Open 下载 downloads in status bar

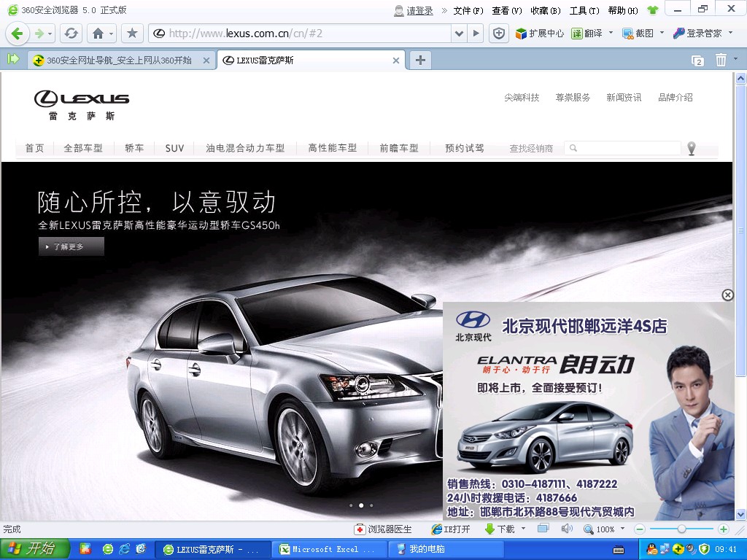pos(500,529)
